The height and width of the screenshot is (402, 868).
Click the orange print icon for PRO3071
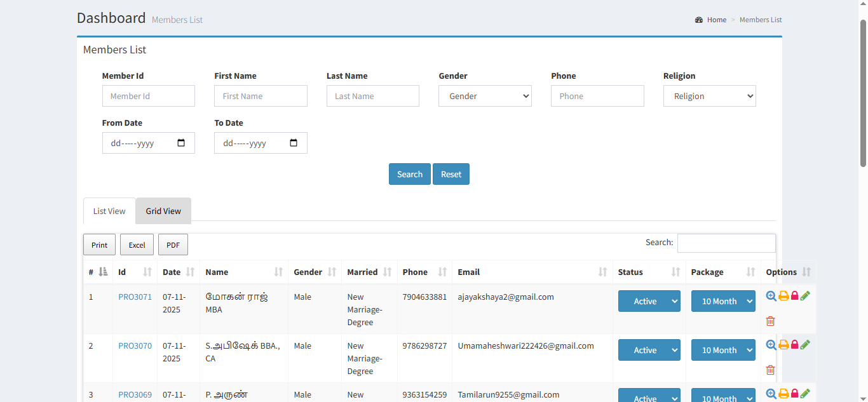click(783, 296)
